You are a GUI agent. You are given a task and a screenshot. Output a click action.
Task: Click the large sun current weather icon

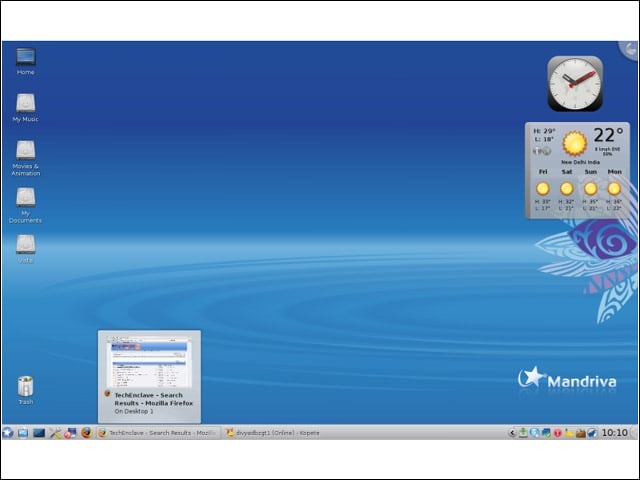pyautogui.click(x=575, y=143)
